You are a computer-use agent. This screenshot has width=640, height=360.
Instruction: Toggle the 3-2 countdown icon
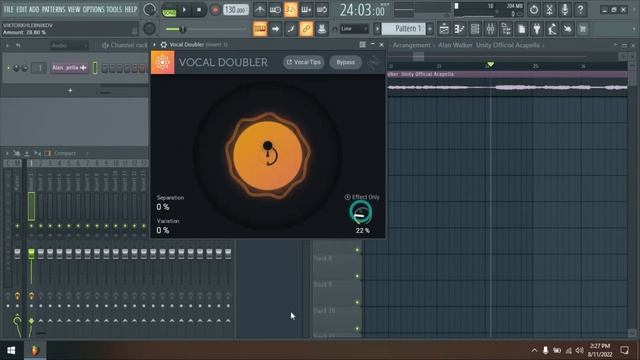point(291,9)
